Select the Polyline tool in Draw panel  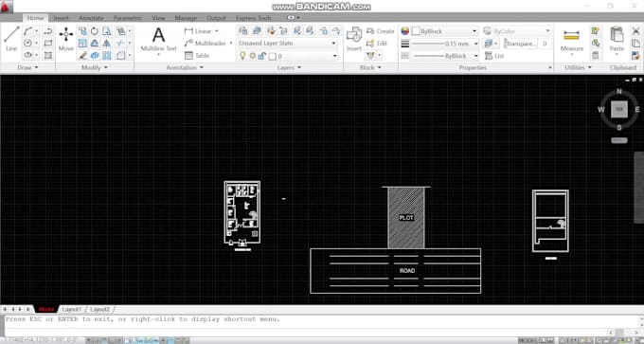(48, 31)
